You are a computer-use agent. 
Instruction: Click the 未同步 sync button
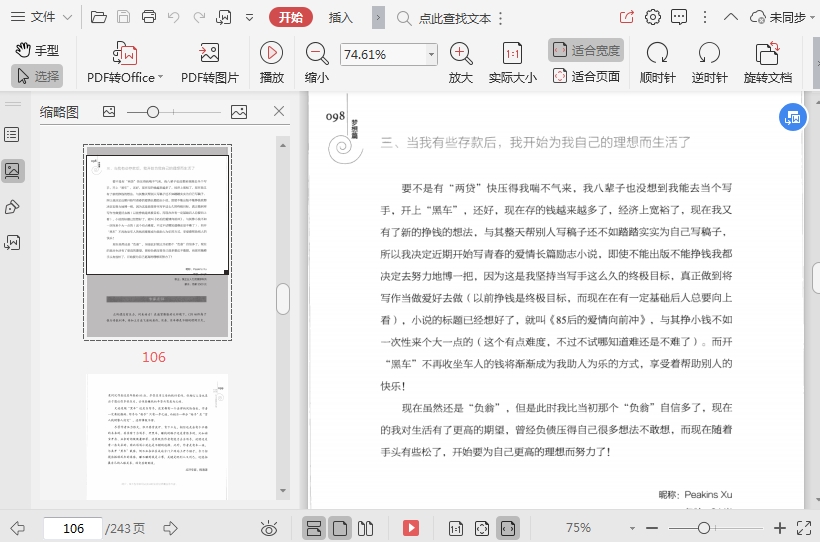coord(777,17)
